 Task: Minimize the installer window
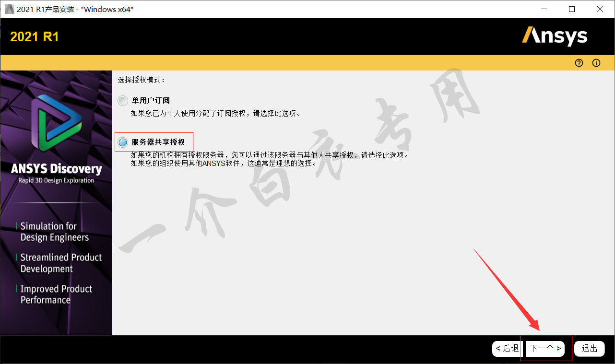click(544, 9)
